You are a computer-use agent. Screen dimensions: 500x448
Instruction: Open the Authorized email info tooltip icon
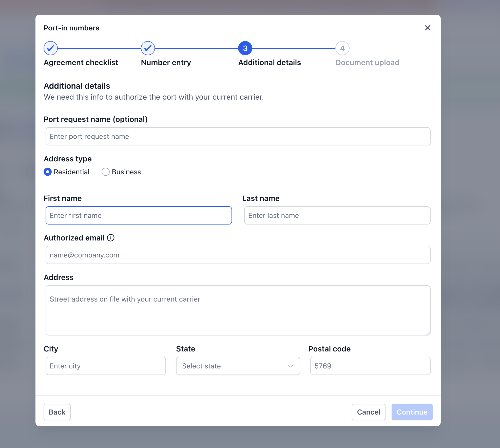tap(111, 238)
